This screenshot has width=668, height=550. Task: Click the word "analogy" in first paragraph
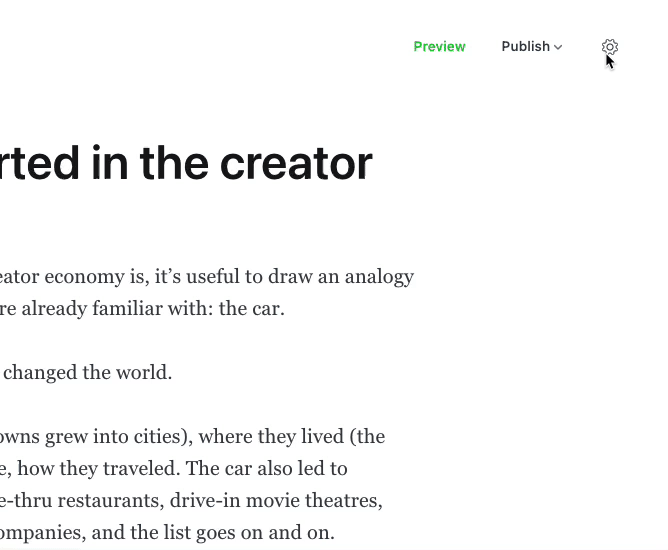(x=379, y=277)
